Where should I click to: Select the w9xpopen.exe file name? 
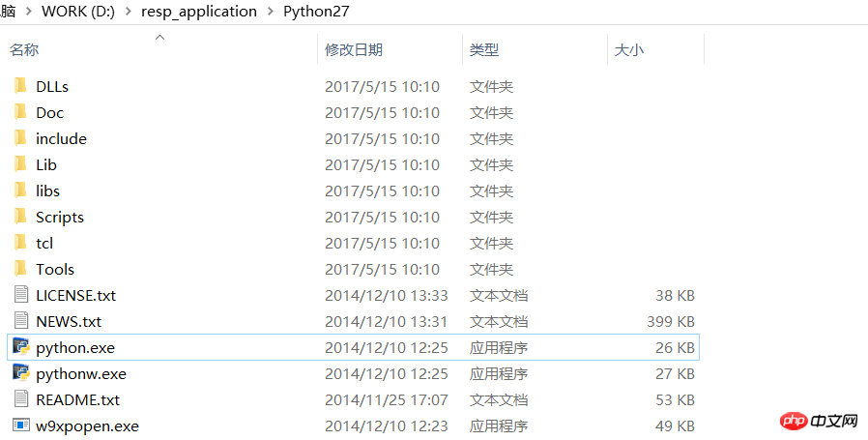click(x=87, y=426)
